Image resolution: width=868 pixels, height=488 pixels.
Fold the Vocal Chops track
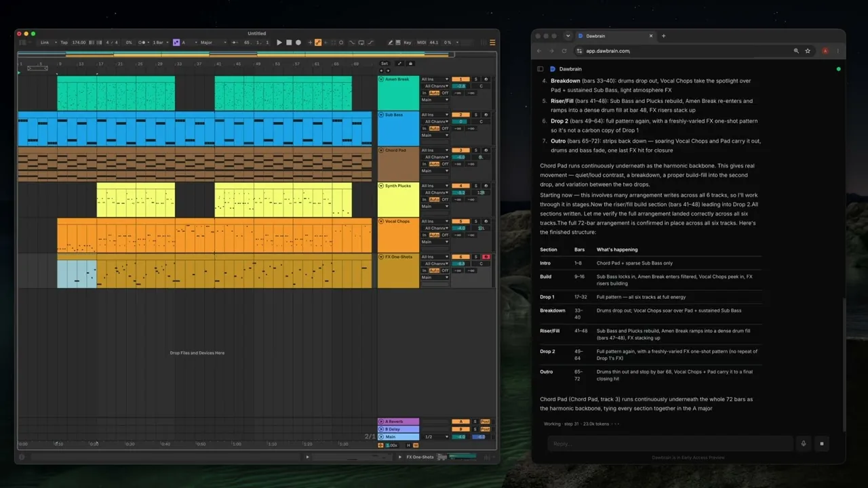pos(381,221)
